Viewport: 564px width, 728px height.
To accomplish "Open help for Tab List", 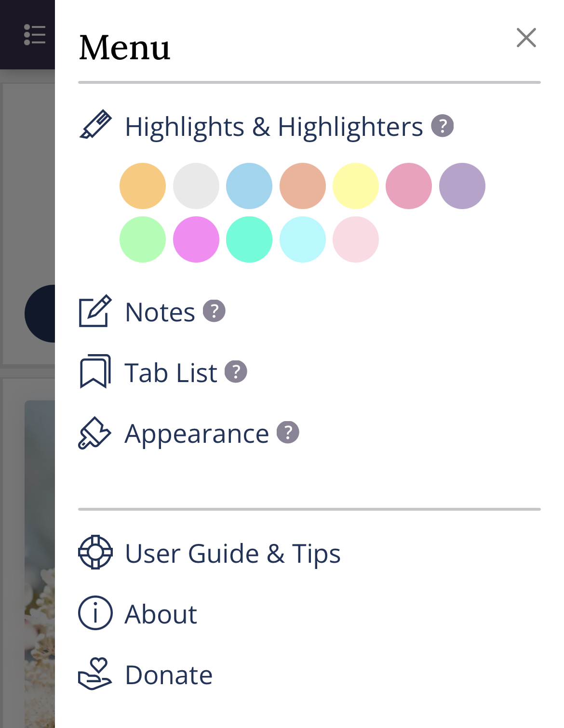I will (x=236, y=371).
